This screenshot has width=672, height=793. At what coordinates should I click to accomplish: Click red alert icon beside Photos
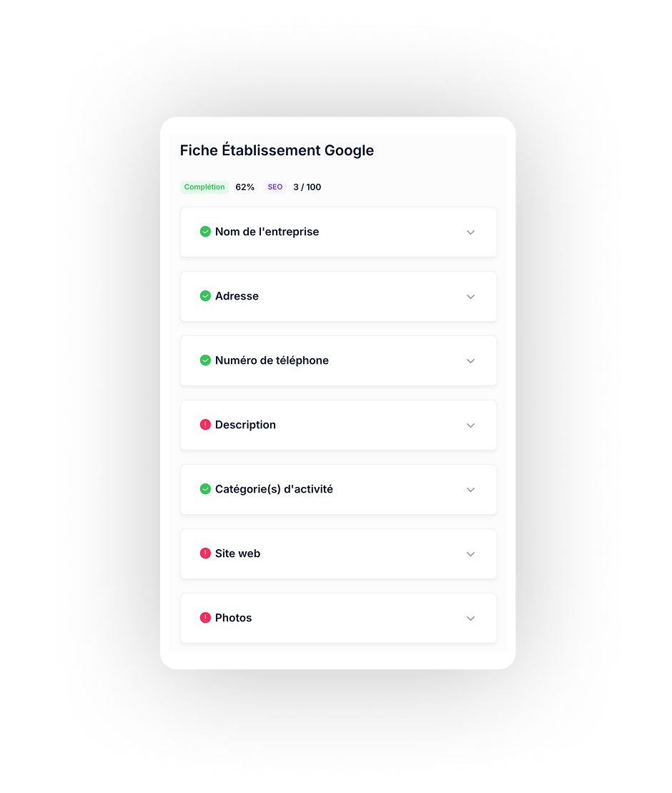click(205, 618)
